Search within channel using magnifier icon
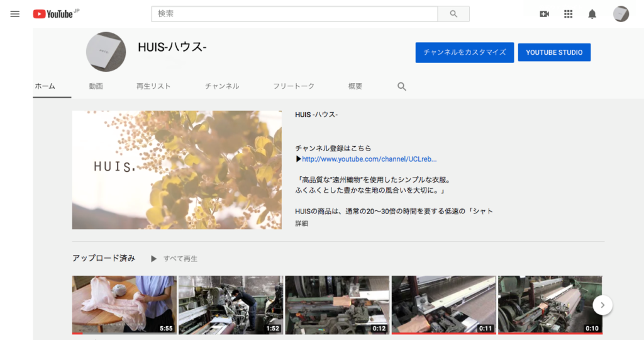Screen dimensions: 644x340 tap(402, 86)
